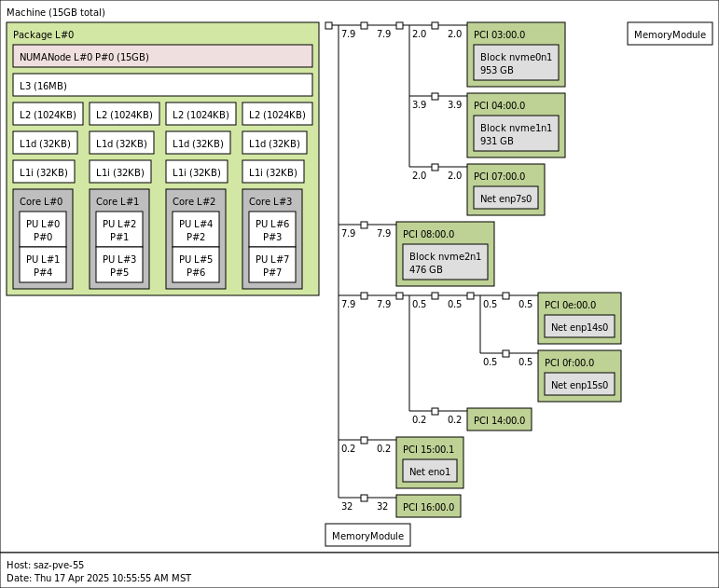This screenshot has width=719, height=588.
Task: Click the Net eno1 interface box
Action: [430, 472]
